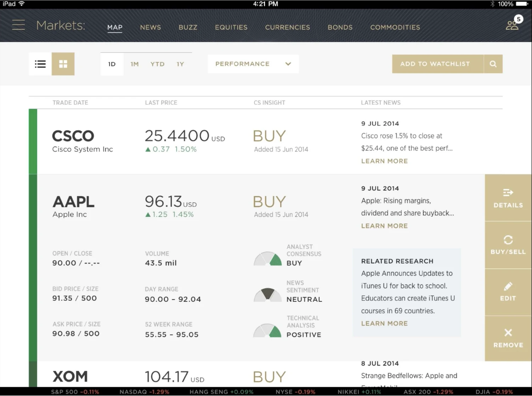Viewport: 532px width, 396px height.
Task: Select the YTD time range
Action: (x=157, y=64)
